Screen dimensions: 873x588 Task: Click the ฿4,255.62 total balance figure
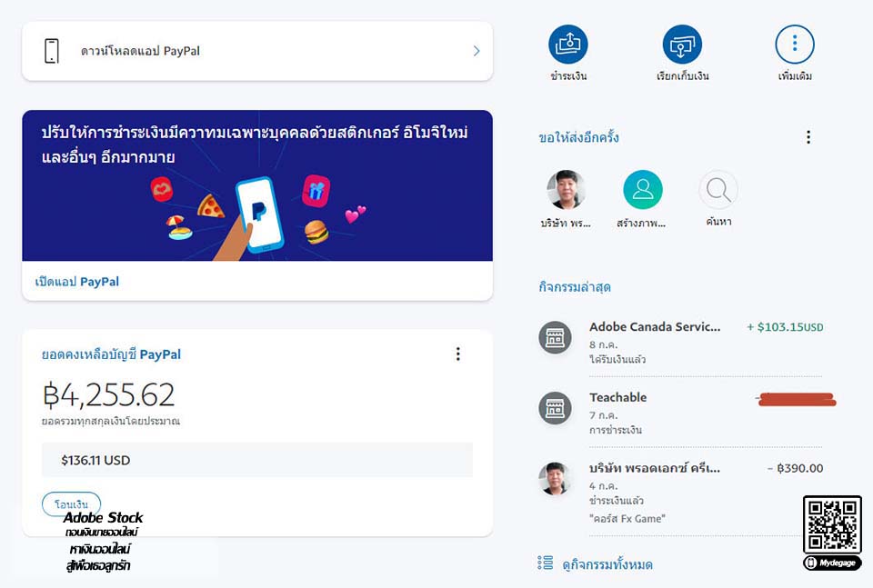pos(109,395)
